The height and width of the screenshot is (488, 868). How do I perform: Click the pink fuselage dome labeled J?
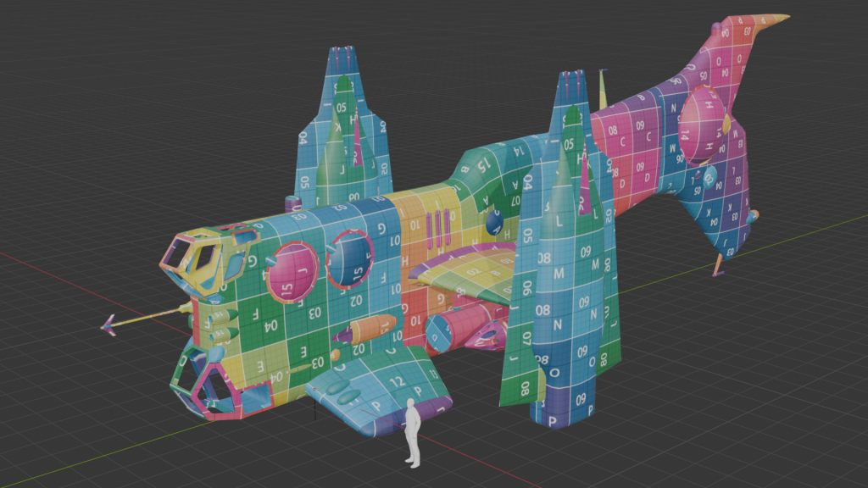coord(292,272)
